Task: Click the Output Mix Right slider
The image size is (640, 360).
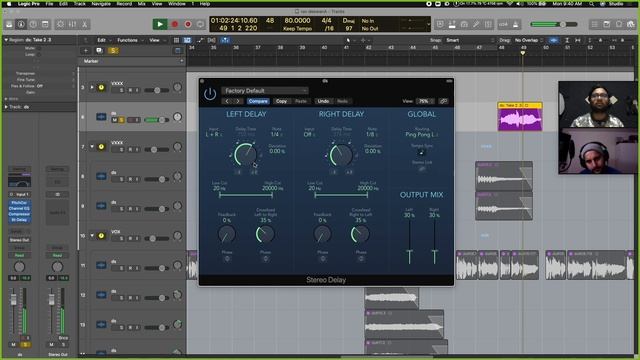Action: 434,241
